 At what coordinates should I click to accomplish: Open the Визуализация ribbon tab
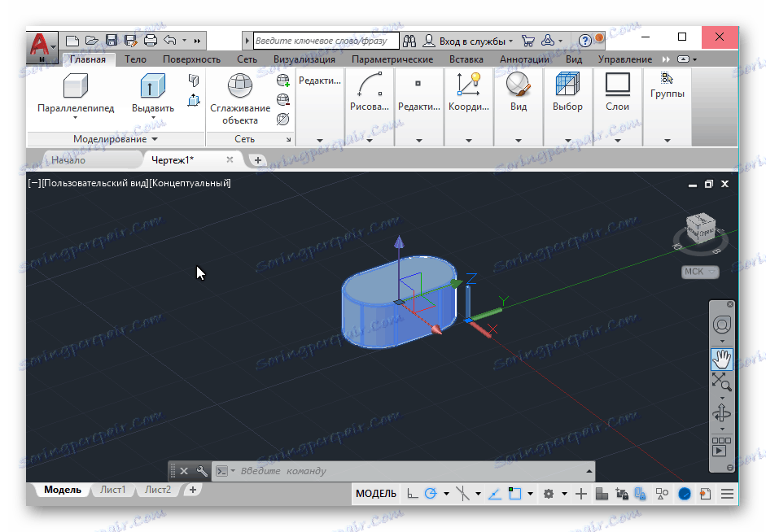coord(304,59)
